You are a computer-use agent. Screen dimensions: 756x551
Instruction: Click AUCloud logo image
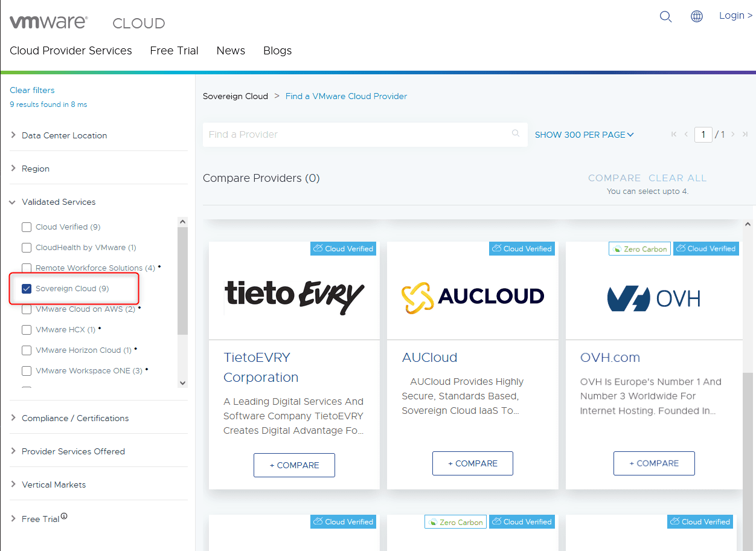[473, 297]
